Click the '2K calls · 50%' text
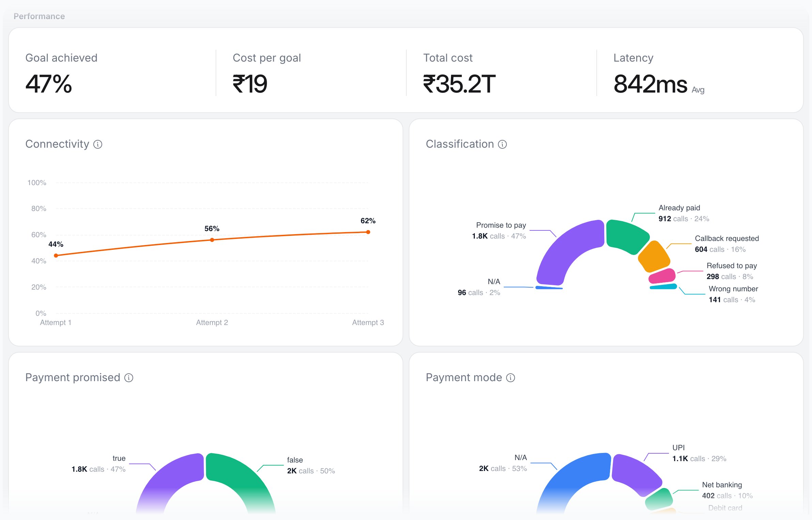 (x=311, y=471)
